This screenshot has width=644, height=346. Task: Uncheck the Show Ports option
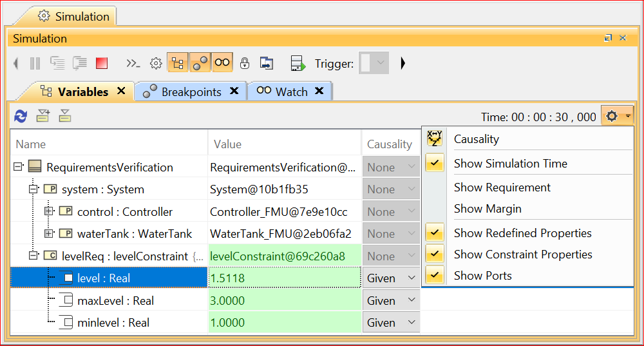tap(482, 276)
